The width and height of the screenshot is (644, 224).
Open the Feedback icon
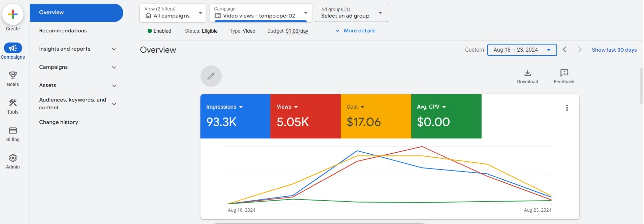[564, 73]
